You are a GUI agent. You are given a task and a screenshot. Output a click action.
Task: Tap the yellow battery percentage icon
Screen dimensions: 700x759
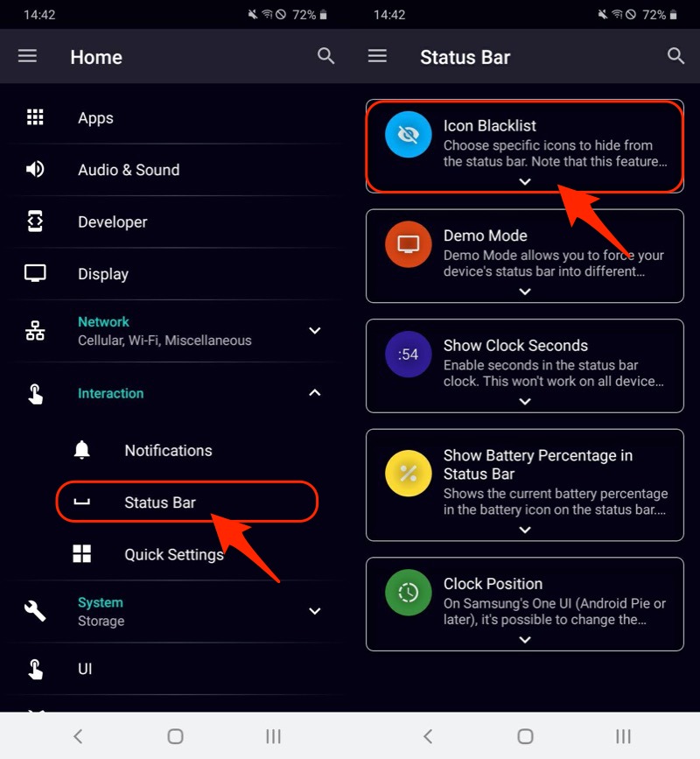409,474
